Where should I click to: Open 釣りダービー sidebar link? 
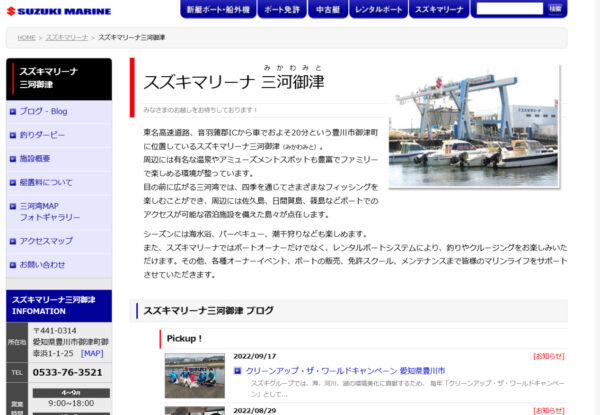42,135
